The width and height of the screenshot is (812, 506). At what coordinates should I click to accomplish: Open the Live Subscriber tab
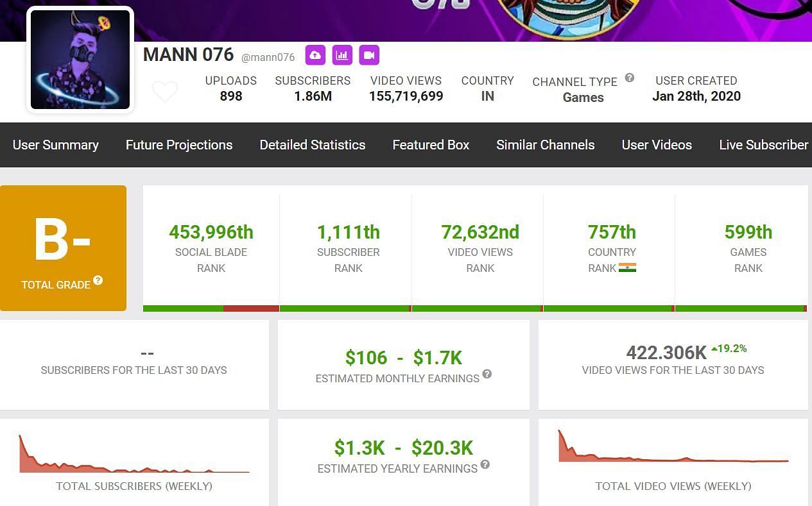point(763,145)
